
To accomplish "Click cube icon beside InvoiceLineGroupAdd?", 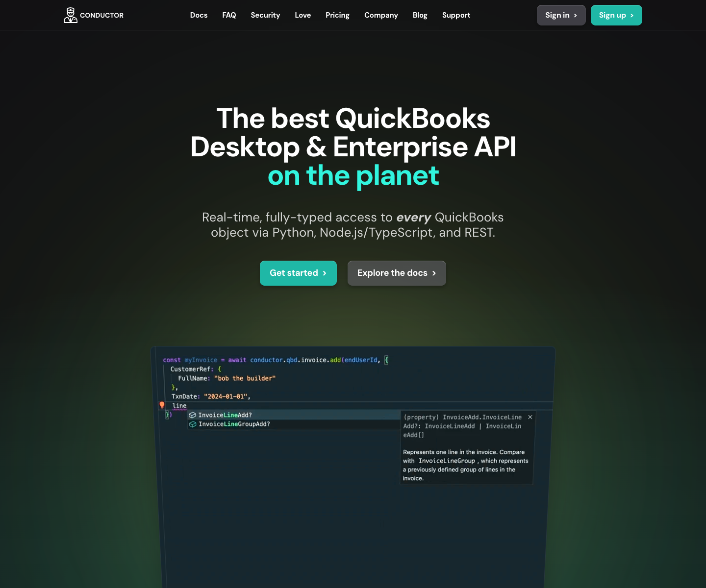I will [193, 424].
